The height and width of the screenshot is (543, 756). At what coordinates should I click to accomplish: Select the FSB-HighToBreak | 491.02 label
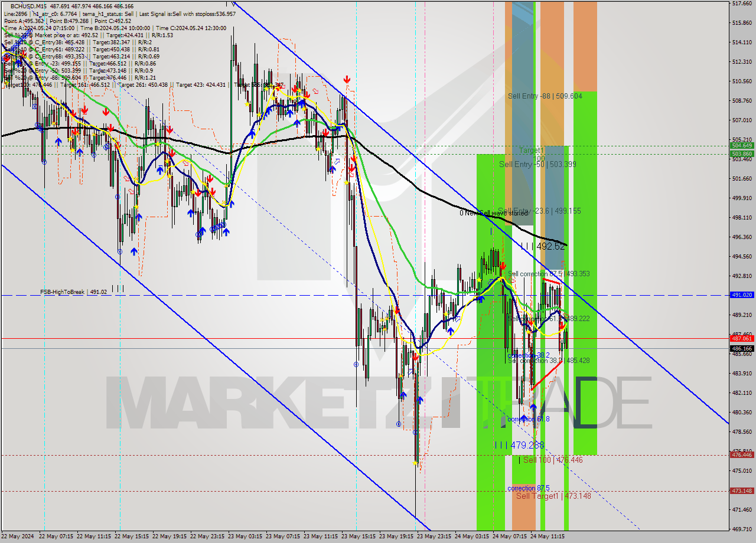click(74, 292)
